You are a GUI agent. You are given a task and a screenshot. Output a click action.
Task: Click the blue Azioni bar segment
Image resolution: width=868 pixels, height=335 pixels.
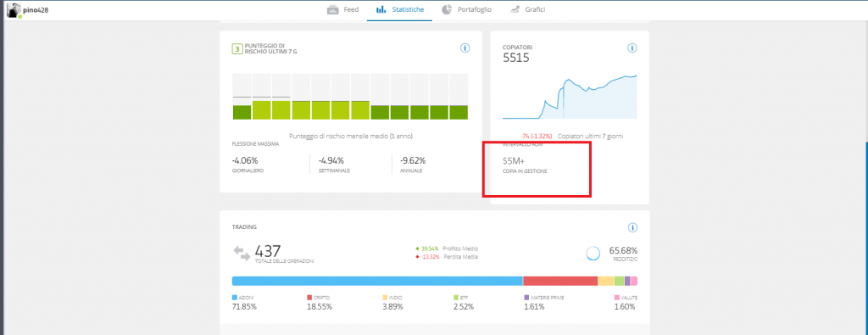click(377, 282)
